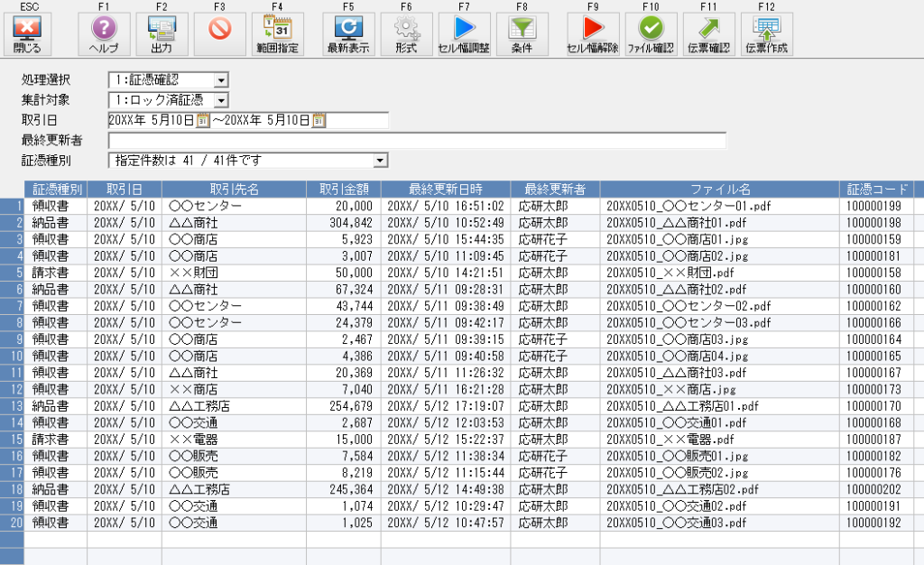This screenshot has height=565, width=924.
Task: Sort by 取引金額 column header
Action: click(x=343, y=189)
